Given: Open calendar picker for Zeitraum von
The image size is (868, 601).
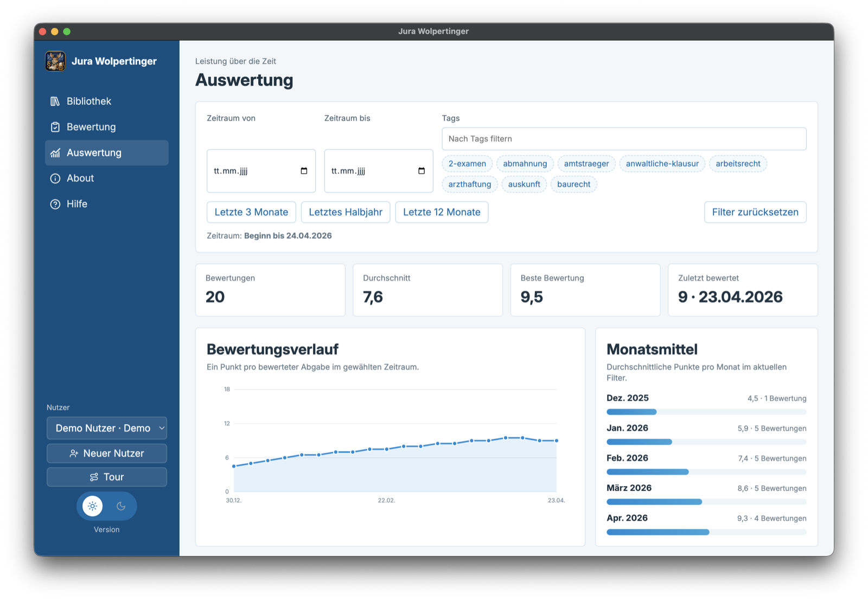Looking at the screenshot, I should (304, 171).
